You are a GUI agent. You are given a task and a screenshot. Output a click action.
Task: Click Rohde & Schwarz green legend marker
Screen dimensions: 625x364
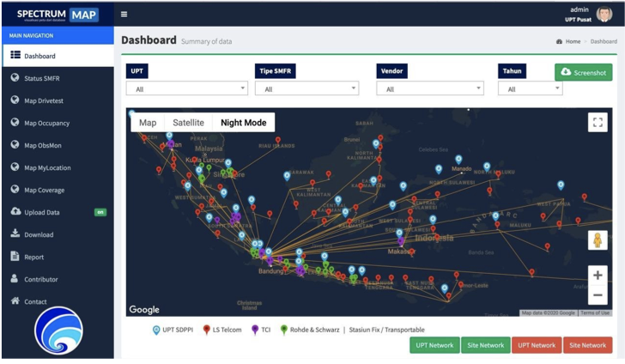(x=283, y=330)
